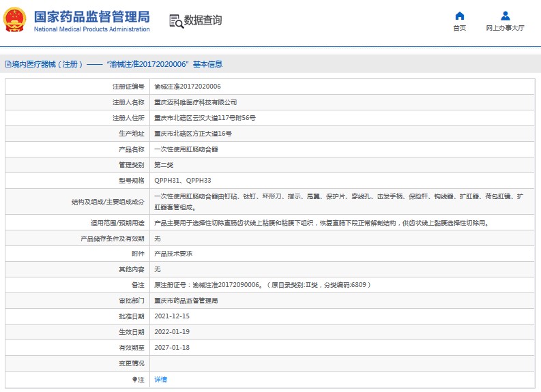The image size is (541, 392).
Task: Select the 网上办事大厅 menu label
Action: click(505, 28)
